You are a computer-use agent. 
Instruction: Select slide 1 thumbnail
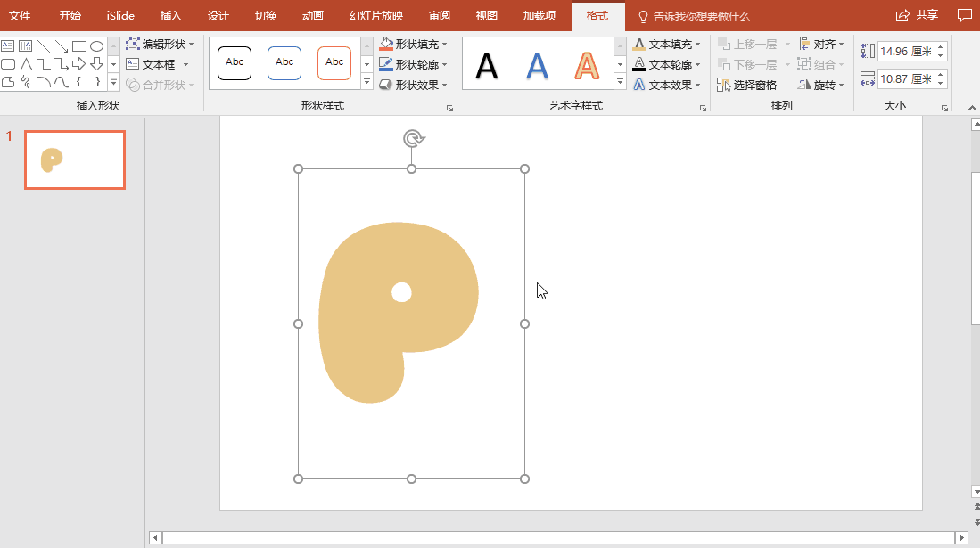point(75,159)
